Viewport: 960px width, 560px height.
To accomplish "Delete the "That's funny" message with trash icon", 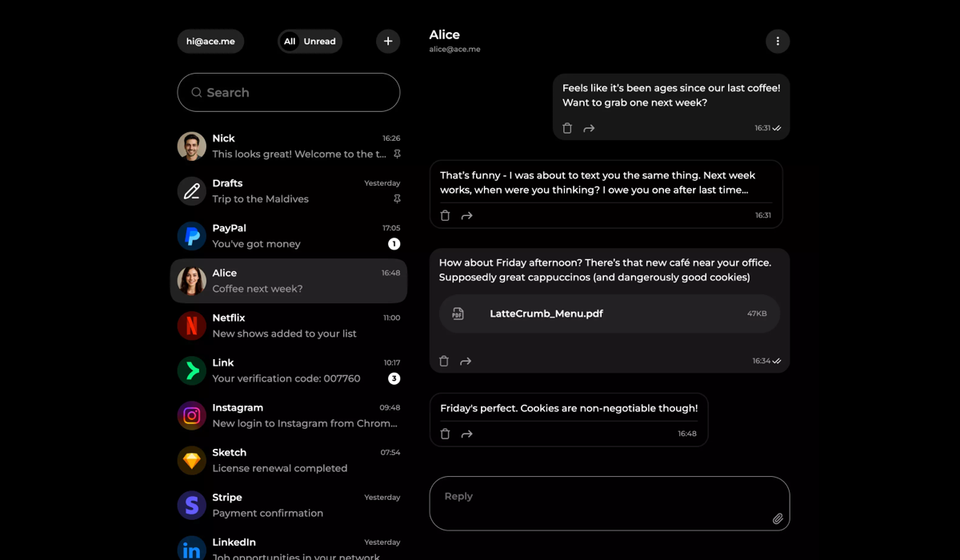I will click(x=446, y=215).
